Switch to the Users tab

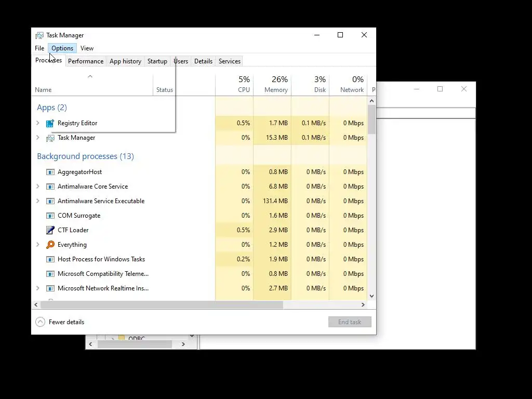pyautogui.click(x=180, y=61)
